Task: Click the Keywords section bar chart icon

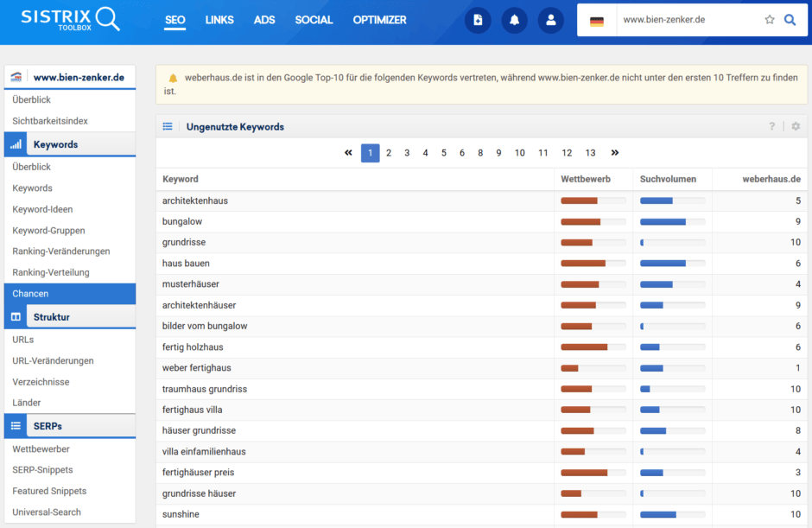Action: tap(16, 144)
